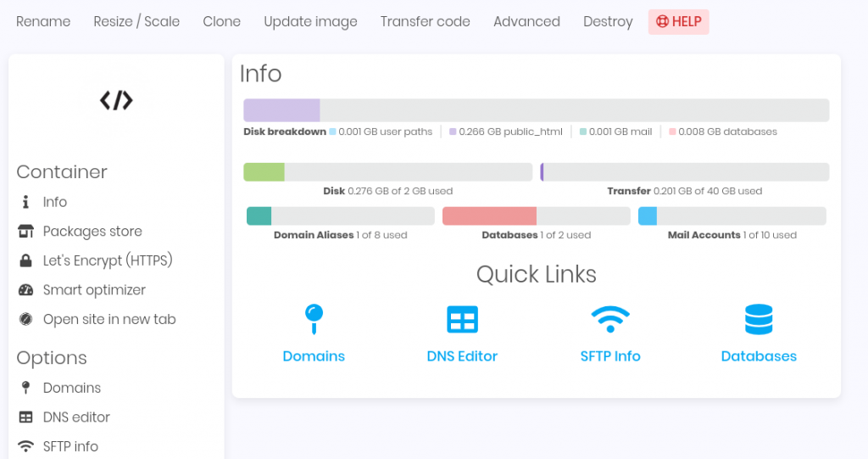The width and height of the screenshot is (868, 459).
Task: Open Smart optimizer sidebar link
Action: (x=94, y=290)
